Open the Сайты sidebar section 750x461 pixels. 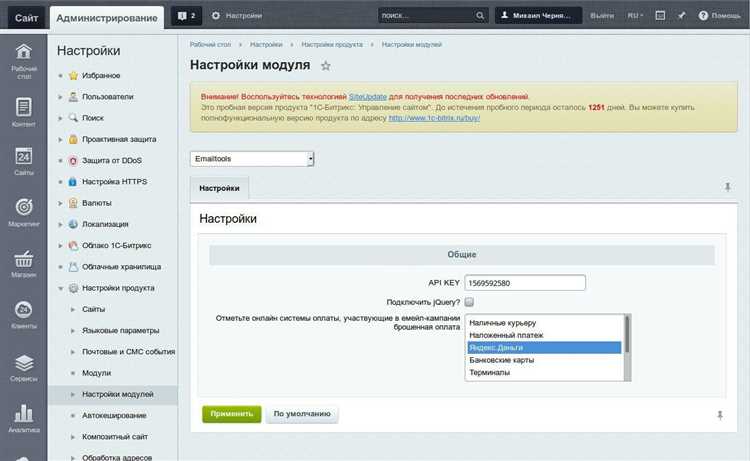[23, 161]
